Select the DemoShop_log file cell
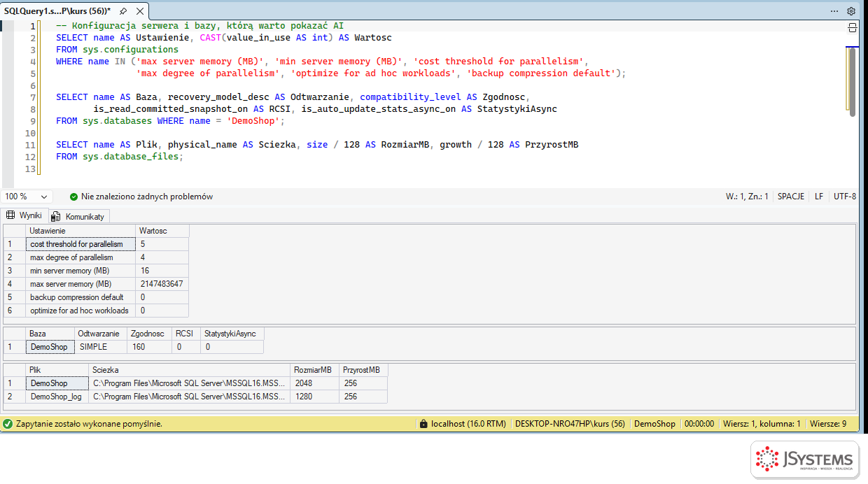The width and height of the screenshot is (868, 484). pos(57,397)
